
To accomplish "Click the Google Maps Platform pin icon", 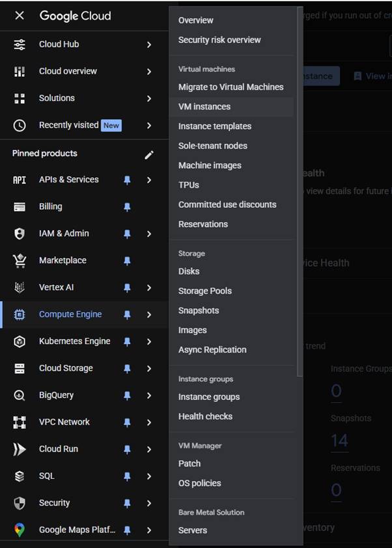I will 20,530.
